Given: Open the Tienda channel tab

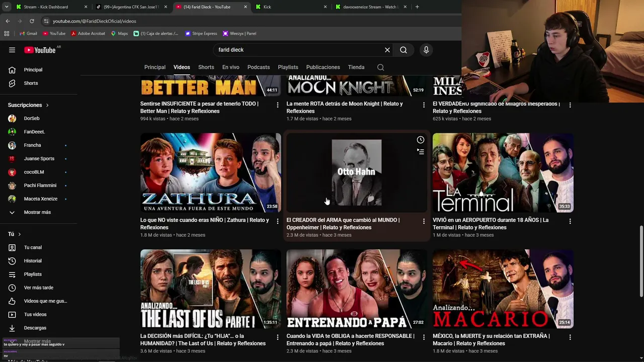Looking at the screenshot, I should (x=356, y=67).
